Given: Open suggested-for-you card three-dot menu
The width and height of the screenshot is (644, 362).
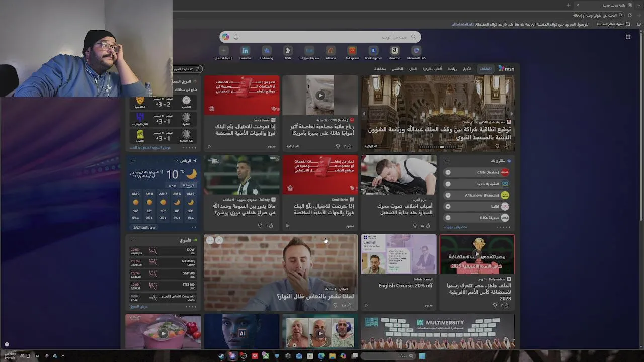Looking at the screenshot, I should click(x=447, y=161).
